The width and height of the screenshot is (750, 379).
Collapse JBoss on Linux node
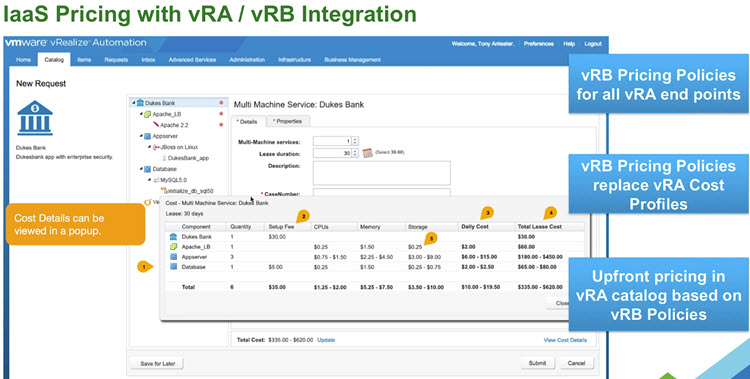click(150, 147)
